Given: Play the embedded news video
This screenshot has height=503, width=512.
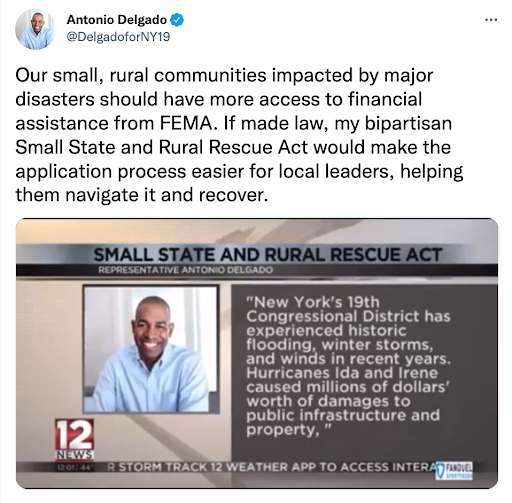Looking at the screenshot, I should click(257, 353).
